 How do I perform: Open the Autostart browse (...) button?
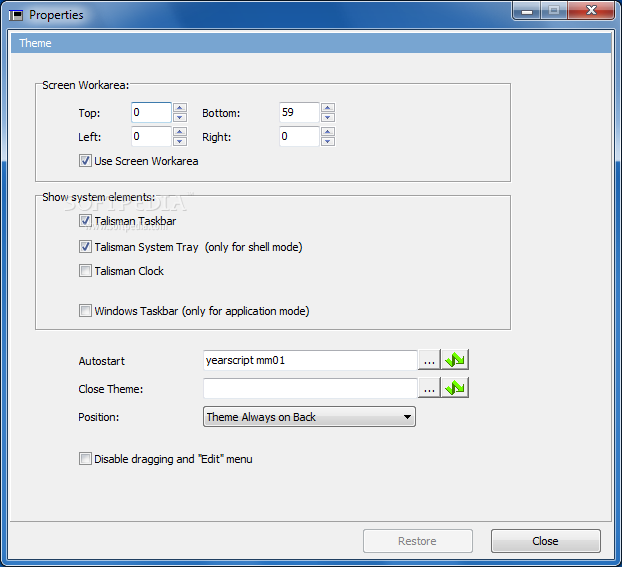[x=429, y=360]
